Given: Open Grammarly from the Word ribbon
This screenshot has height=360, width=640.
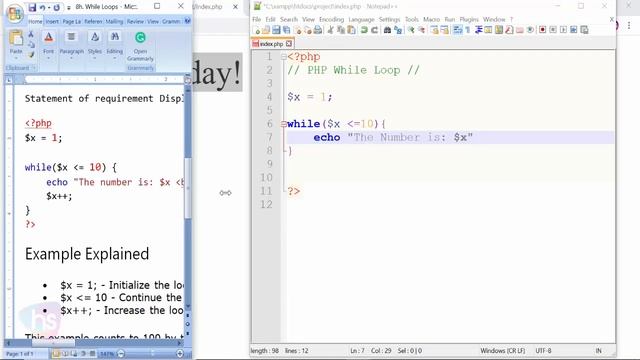Looking at the screenshot, I should click(140, 46).
